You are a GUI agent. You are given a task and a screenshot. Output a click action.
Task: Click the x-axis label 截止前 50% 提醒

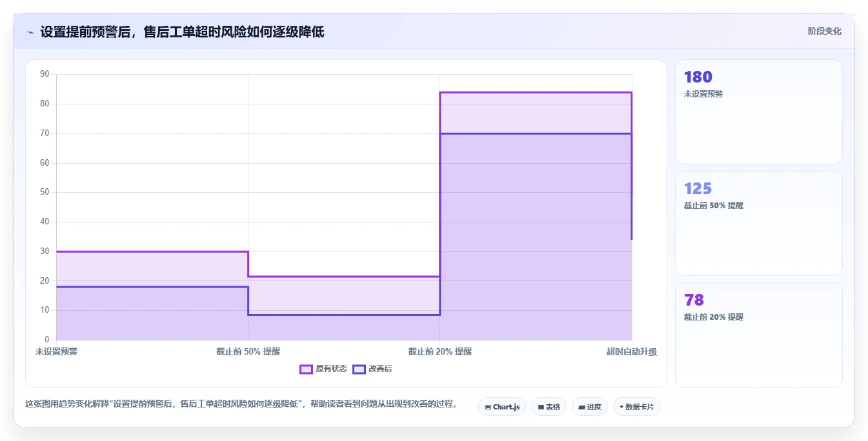coord(248,351)
